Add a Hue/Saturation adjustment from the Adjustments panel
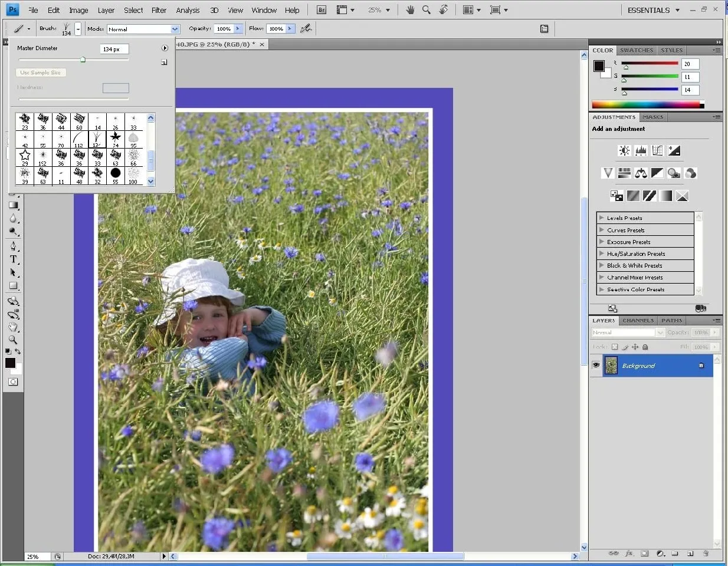 pos(625,173)
